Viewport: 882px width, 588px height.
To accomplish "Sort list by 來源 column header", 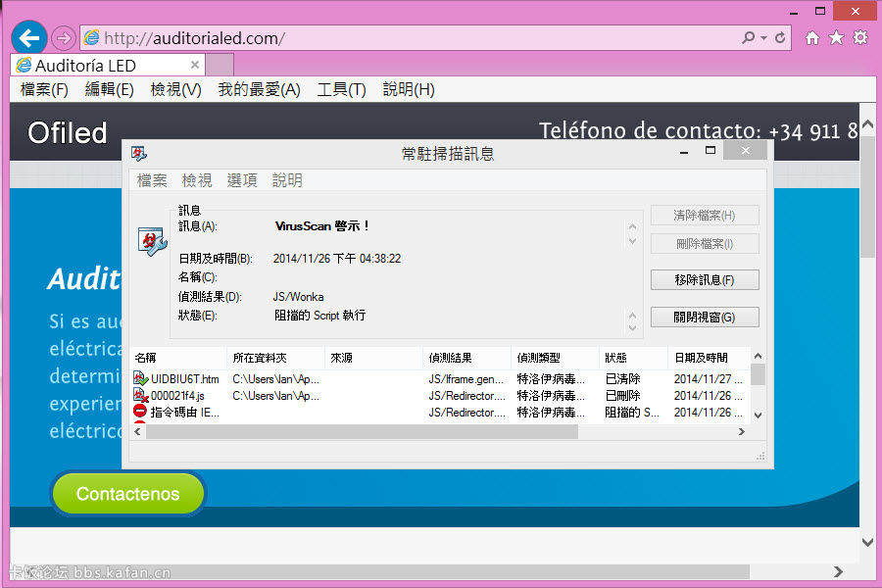I will coord(373,358).
